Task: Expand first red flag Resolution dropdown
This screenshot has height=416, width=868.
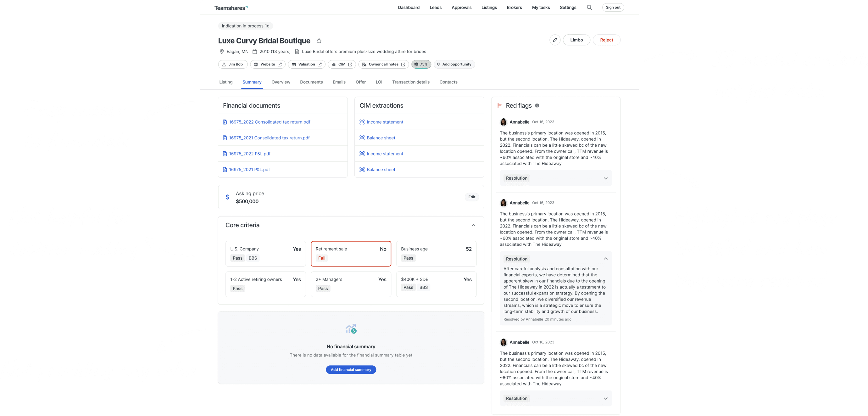Action: click(605, 178)
